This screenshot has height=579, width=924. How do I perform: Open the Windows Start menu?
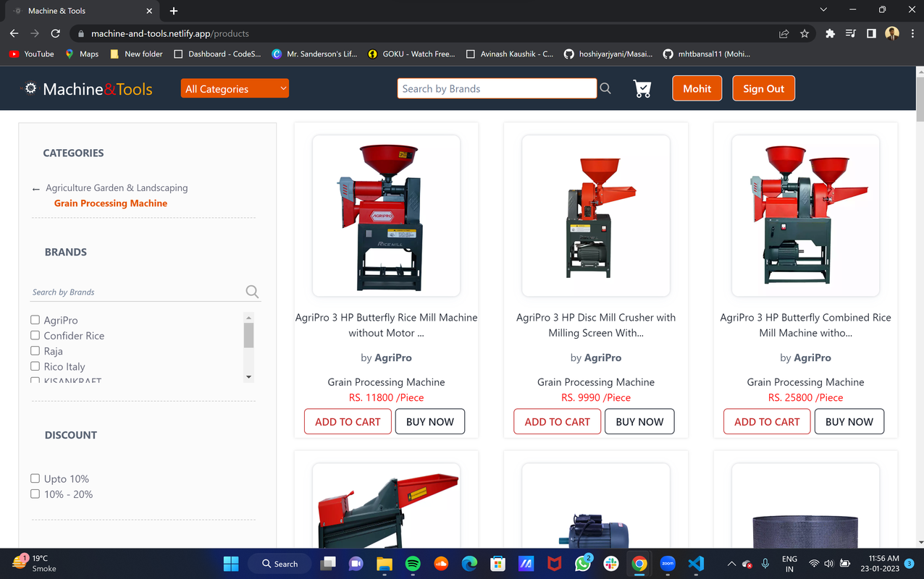click(x=231, y=564)
